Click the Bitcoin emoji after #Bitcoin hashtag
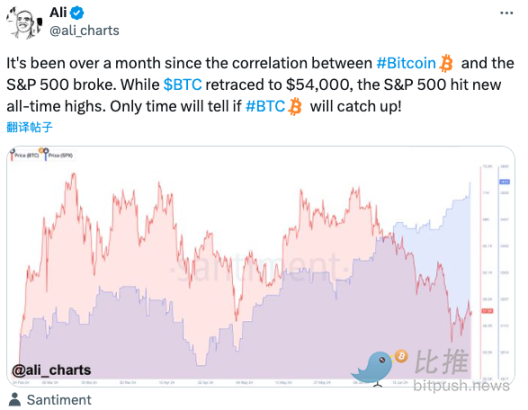This screenshot has height=410, width=528. pyautogui.click(x=446, y=63)
